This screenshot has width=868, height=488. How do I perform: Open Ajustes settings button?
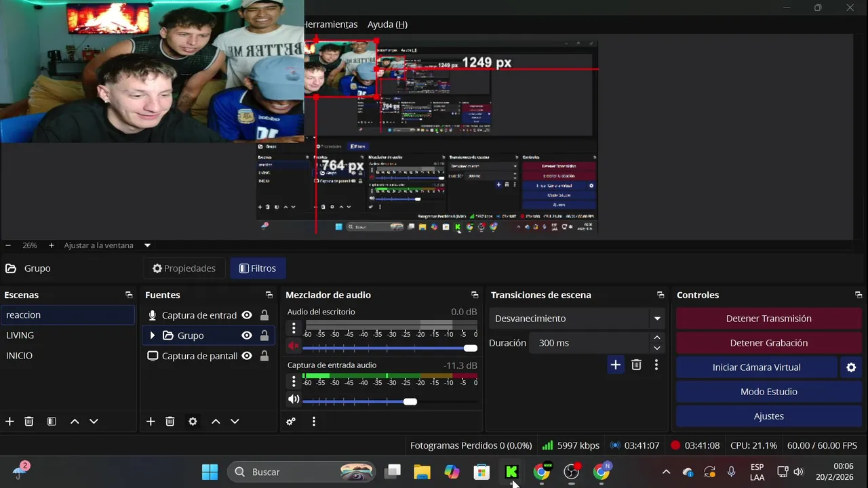coord(768,416)
